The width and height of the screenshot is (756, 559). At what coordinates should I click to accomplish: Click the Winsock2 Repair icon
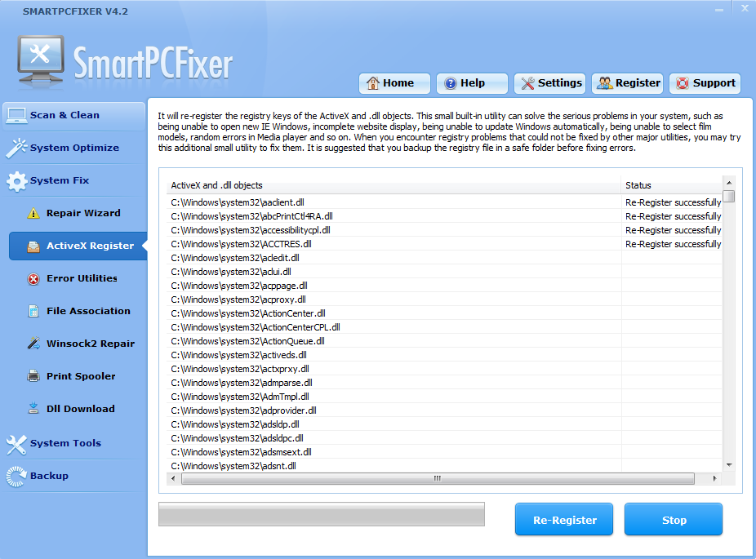click(x=33, y=344)
